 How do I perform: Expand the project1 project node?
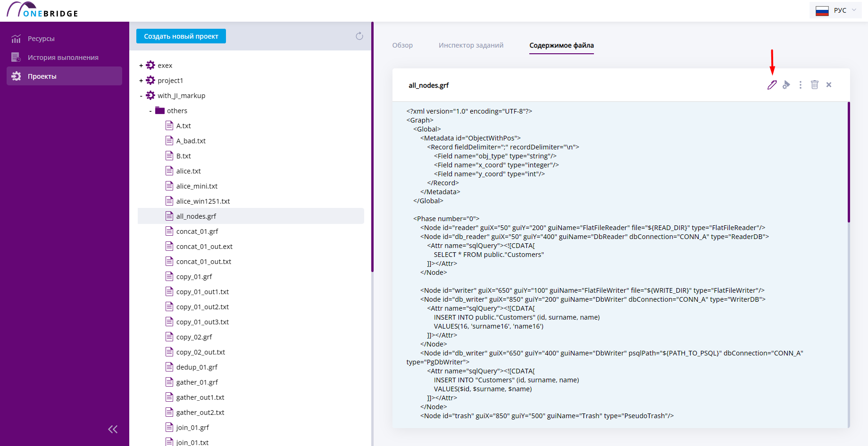tap(141, 81)
